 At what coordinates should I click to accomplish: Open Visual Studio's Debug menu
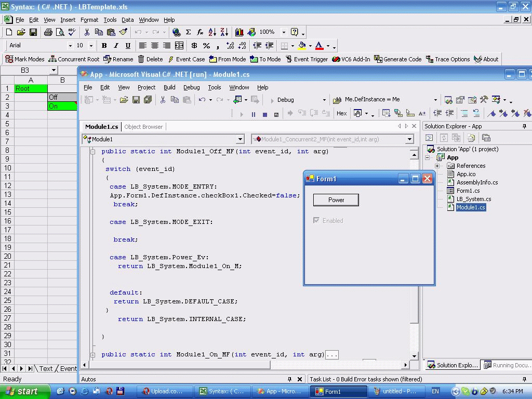[x=191, y=87]
